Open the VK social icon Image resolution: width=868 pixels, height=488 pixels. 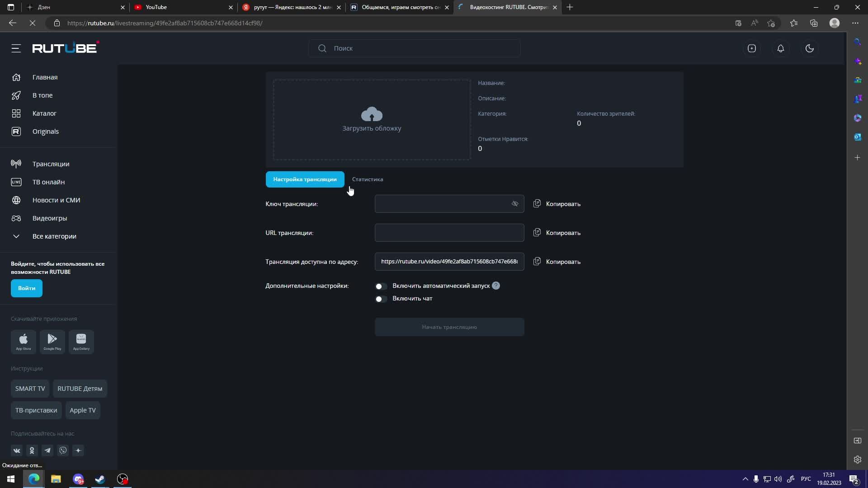tap(17, 450)
